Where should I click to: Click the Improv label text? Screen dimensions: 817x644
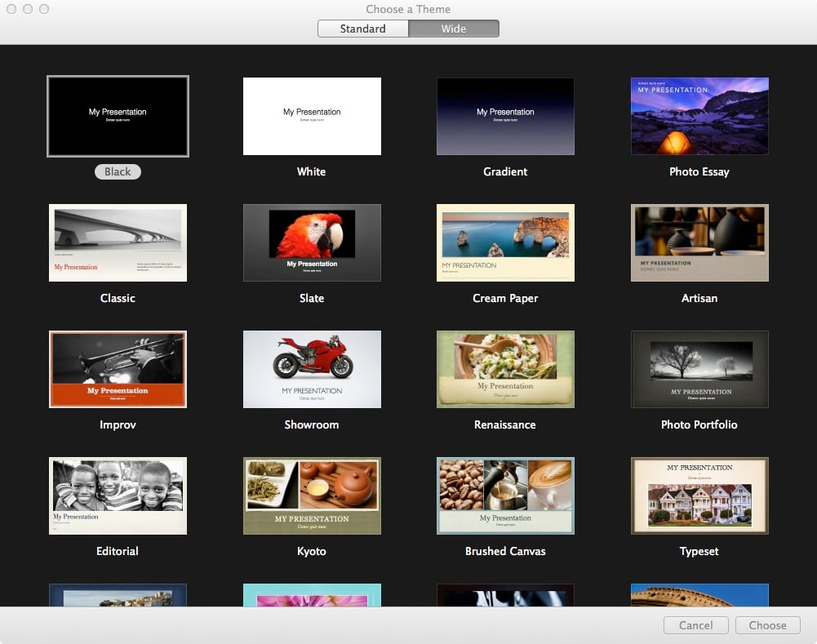(x=118, y=425)
